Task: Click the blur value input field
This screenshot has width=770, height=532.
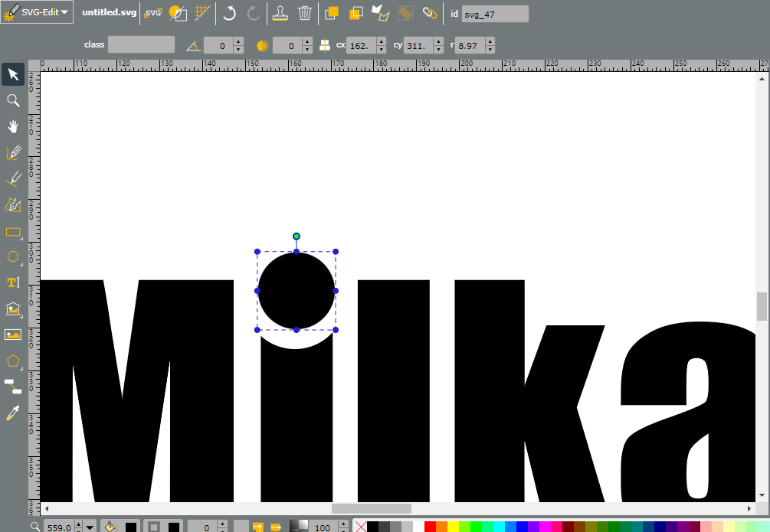Action: pos(287,46)
